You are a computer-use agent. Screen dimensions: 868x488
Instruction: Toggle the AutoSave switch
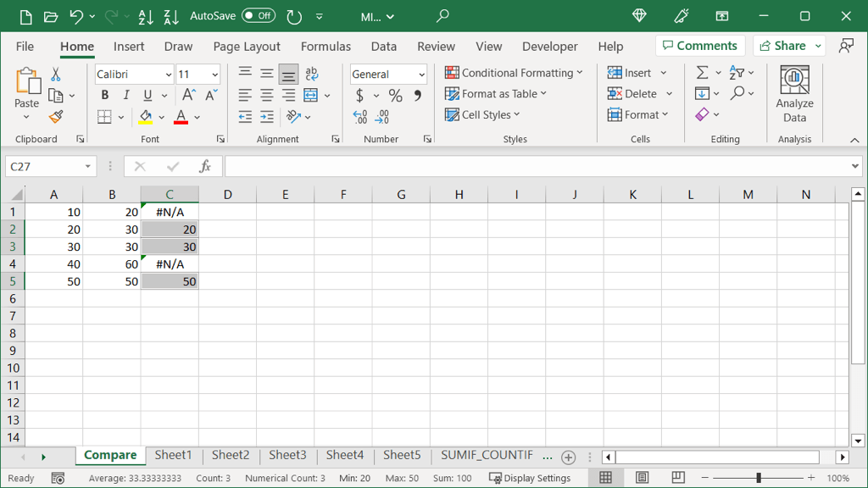click(259, 16)
